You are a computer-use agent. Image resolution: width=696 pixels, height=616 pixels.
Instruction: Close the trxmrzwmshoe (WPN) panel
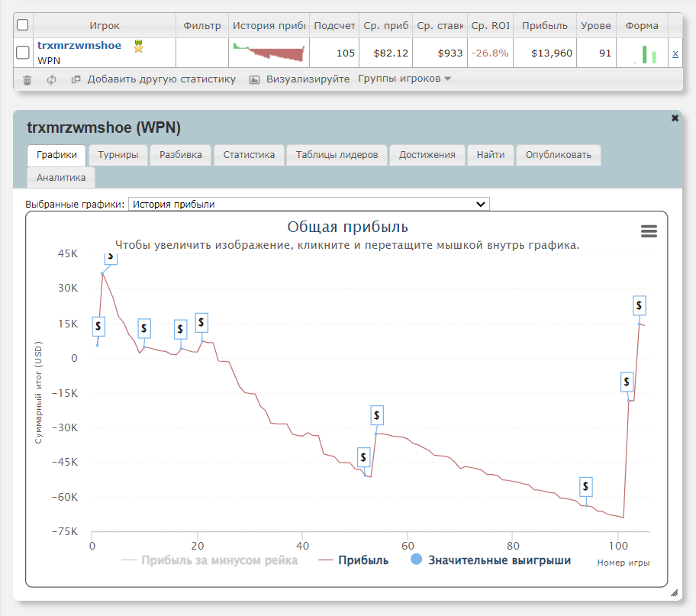(x=675, y=118)
